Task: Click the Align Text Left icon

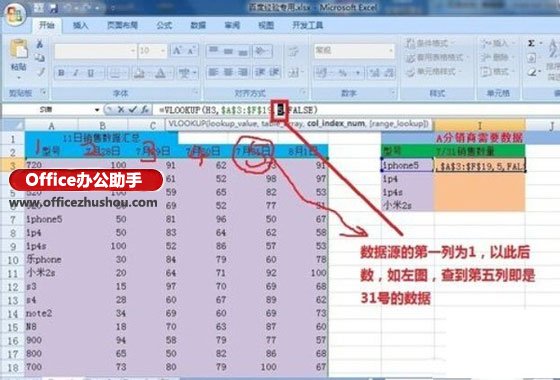Action: tap(214, 72)
